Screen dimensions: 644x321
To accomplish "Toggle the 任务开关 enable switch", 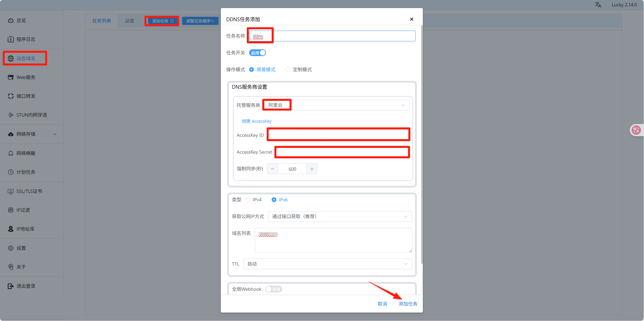I will pyautogui.click(x=258, y=53).
